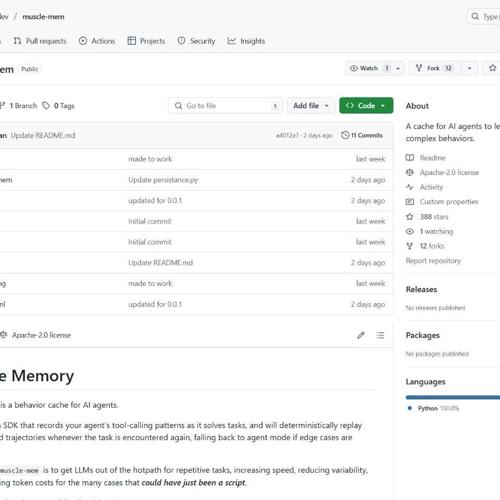500x500 pixels.
Task: Open the README outline list icon
Action: click(380, 335)
